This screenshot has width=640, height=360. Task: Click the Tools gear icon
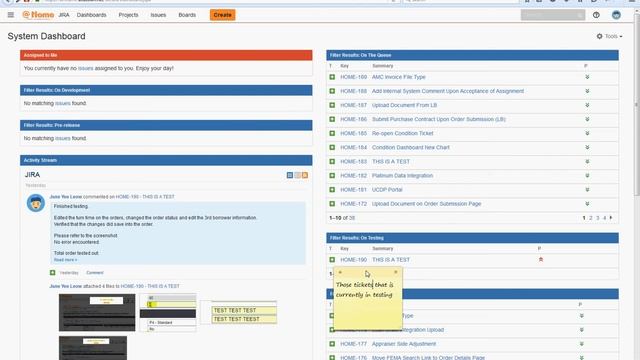[599, 36]
